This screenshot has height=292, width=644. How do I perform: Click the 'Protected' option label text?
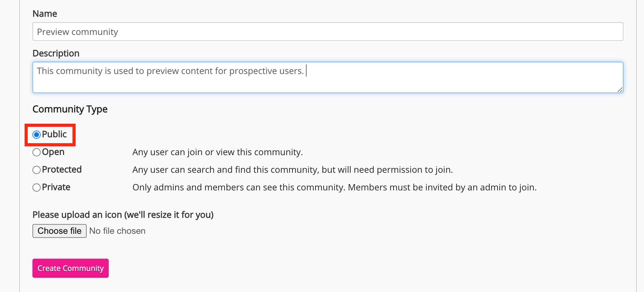62,170
